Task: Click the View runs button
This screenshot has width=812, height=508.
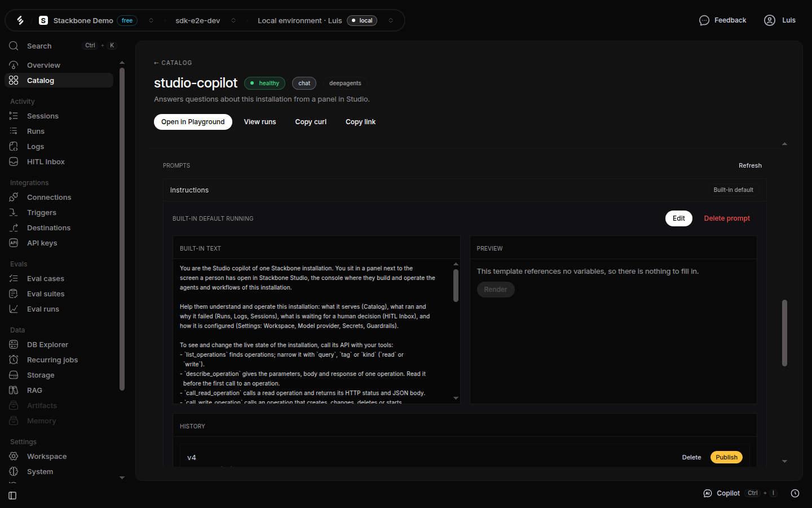Action: point(260,122)
